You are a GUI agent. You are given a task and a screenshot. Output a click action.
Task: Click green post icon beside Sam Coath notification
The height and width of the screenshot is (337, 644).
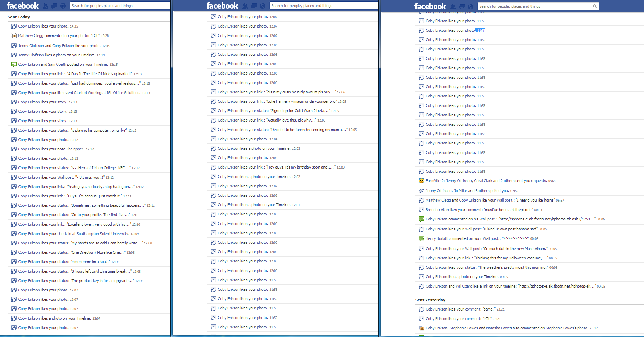(x=14, y=64)
